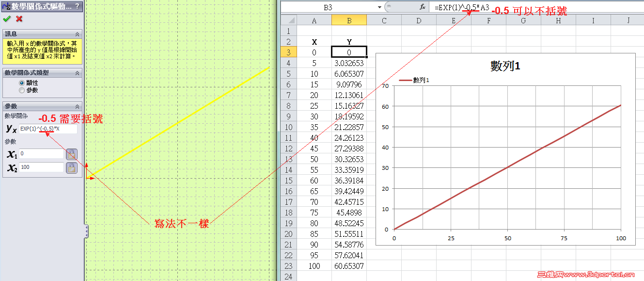Open help for equation driven curve panel
Screen dimensions: 644x281
77,6
